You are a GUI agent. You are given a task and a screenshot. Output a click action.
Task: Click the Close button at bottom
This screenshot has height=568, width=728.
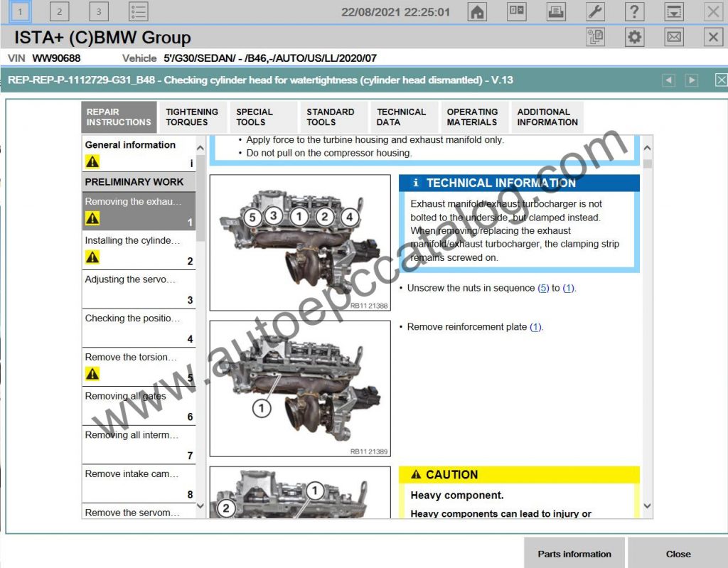click(678, 554)
